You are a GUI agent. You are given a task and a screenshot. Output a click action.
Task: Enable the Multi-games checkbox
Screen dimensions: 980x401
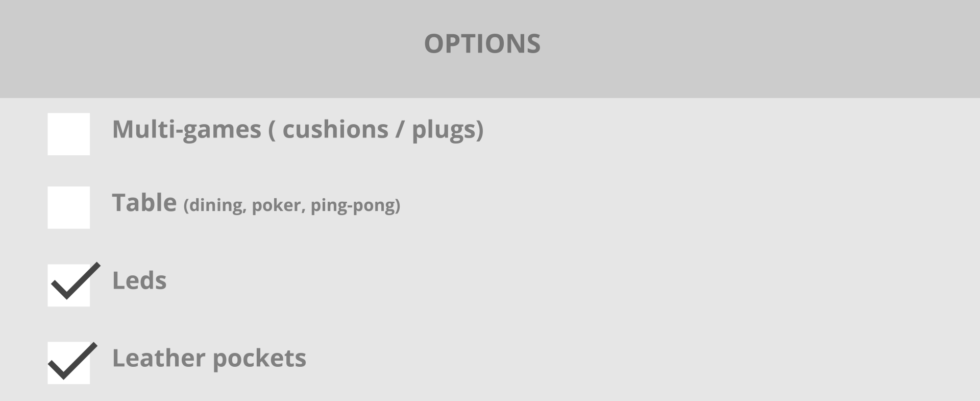(69, 134)
